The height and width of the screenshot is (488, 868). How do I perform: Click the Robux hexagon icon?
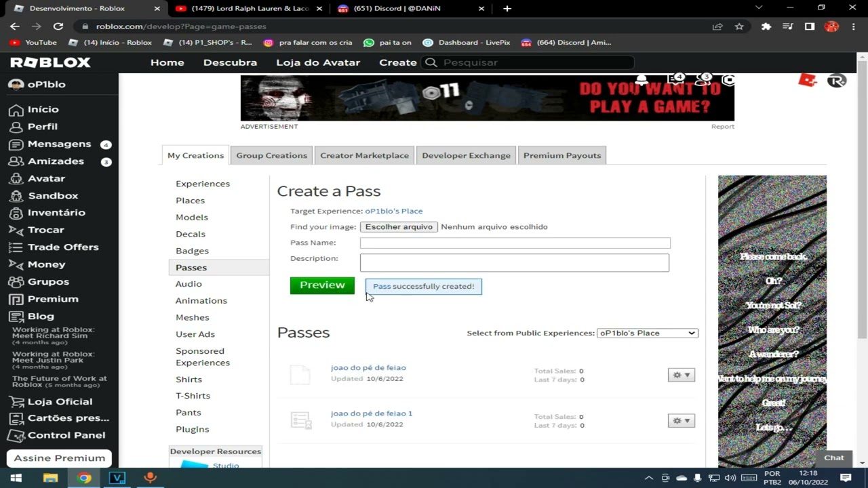tap(729, 80)
